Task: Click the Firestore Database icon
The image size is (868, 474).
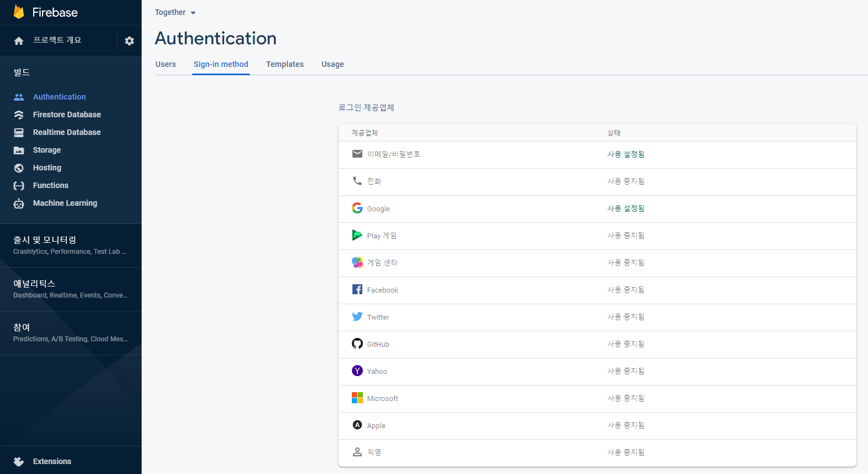Action: [x=19, y=114]
